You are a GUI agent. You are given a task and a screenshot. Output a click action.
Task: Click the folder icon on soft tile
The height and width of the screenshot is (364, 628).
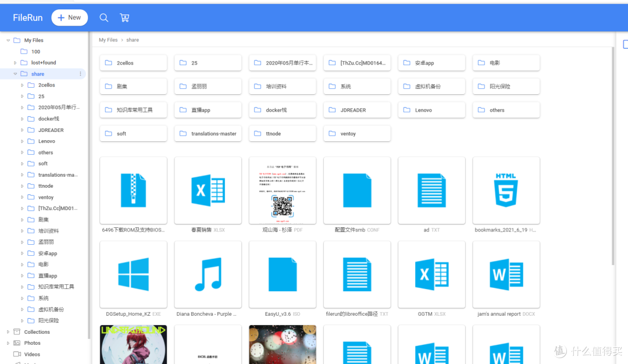[x=109, y=133]
